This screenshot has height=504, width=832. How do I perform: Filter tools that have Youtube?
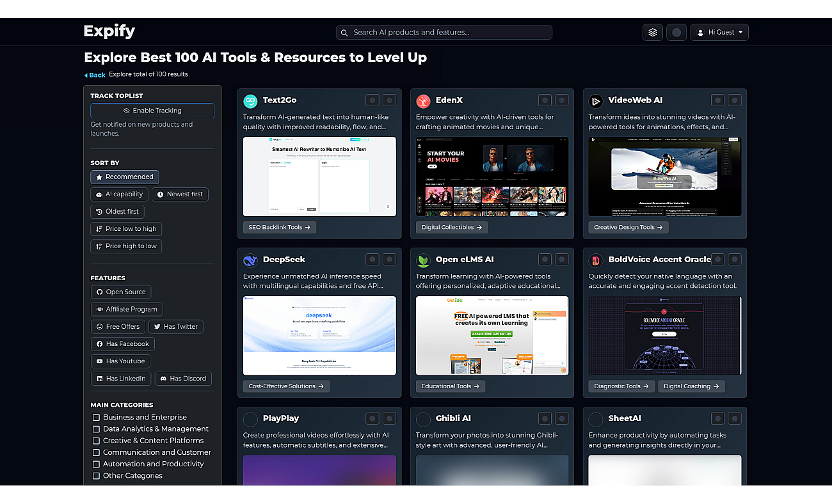point(121,361)
